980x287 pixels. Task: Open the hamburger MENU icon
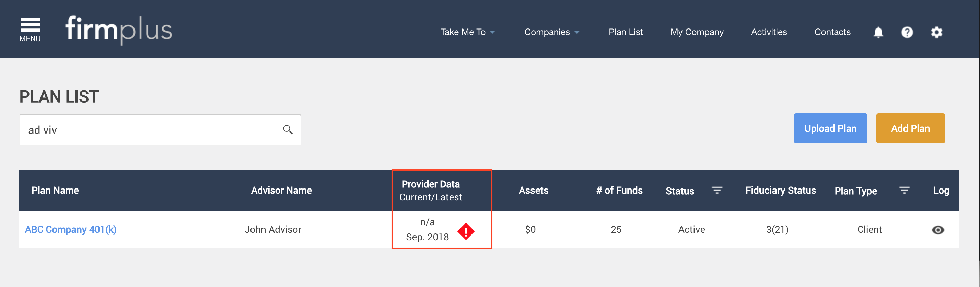(x=30, y=29)
